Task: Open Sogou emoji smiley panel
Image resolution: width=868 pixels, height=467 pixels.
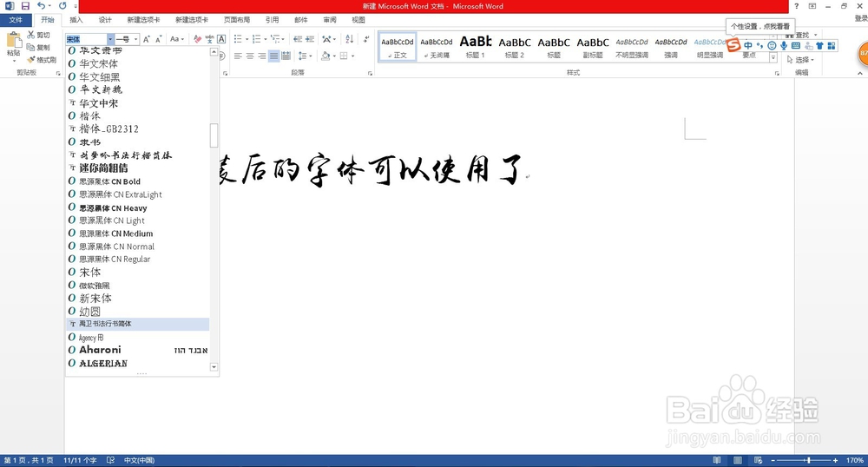Action: point(772,45)
